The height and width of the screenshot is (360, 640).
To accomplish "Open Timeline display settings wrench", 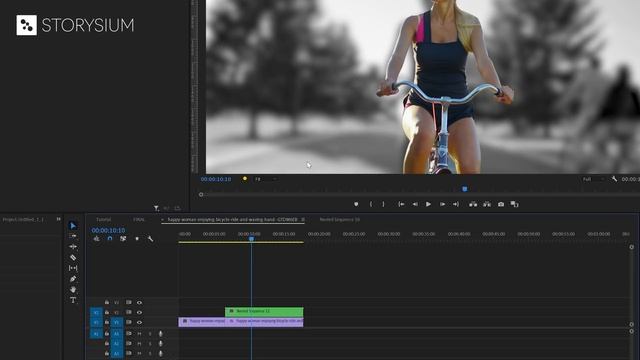I will tap(150, 239).
